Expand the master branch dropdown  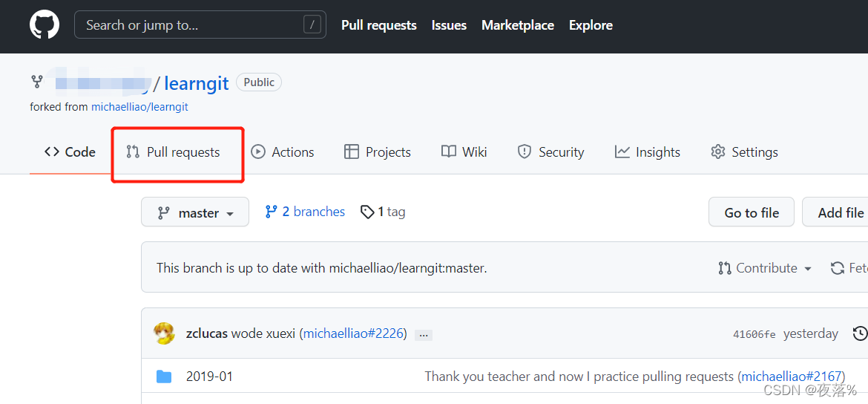point(195,212)
